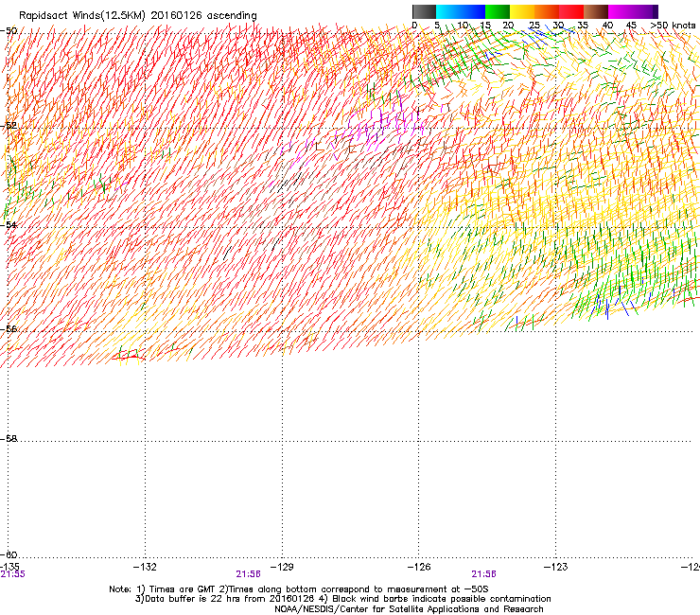Click the '0' legend scale label

pyautogui.click(x=414, y=26)
